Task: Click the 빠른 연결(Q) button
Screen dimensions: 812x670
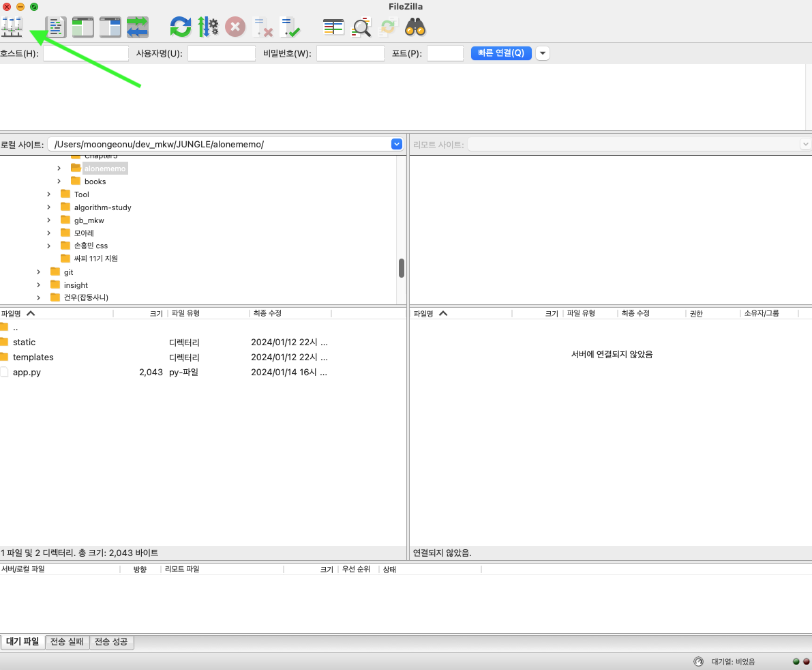Action: [x=501, y=53]
